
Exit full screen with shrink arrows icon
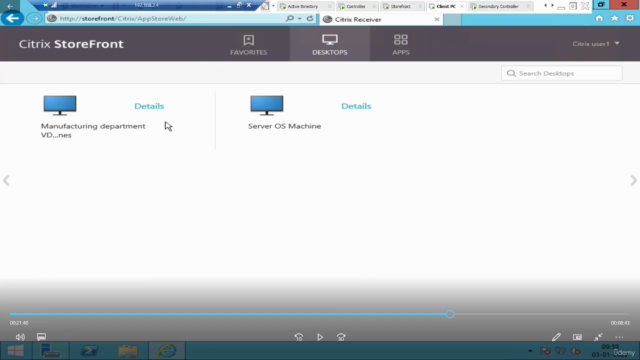598,337
